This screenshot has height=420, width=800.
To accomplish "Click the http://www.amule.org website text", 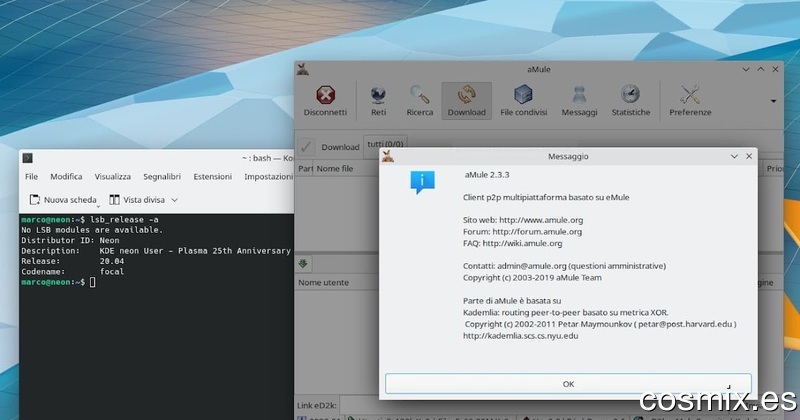I will point(541,220).
